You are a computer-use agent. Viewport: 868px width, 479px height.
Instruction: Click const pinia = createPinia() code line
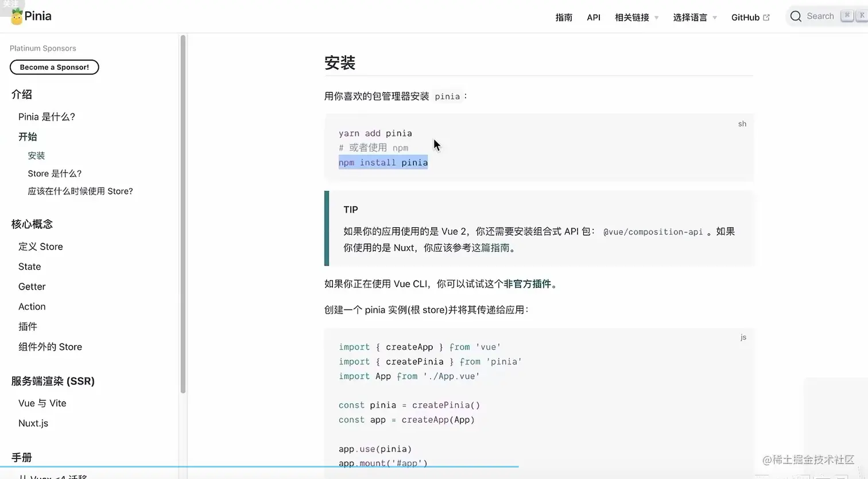pyautogui.click(x=409, y=405)
